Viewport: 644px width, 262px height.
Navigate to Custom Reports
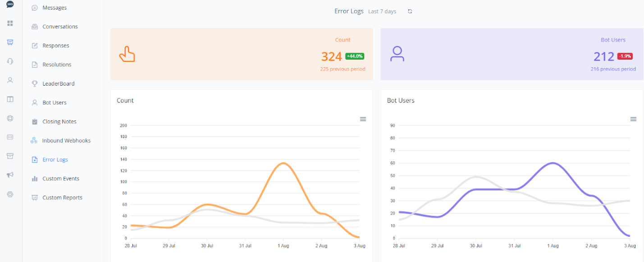click(62, 198)
